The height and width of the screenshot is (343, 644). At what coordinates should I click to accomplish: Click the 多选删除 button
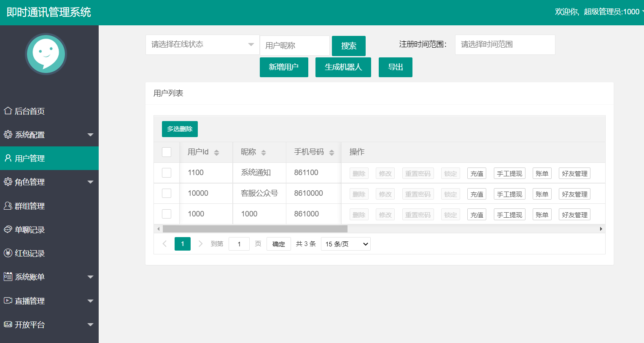(180, 129)
